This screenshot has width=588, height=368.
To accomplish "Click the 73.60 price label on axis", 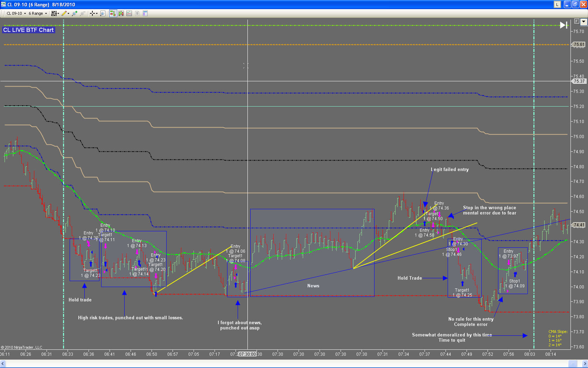I will [579, 347].
